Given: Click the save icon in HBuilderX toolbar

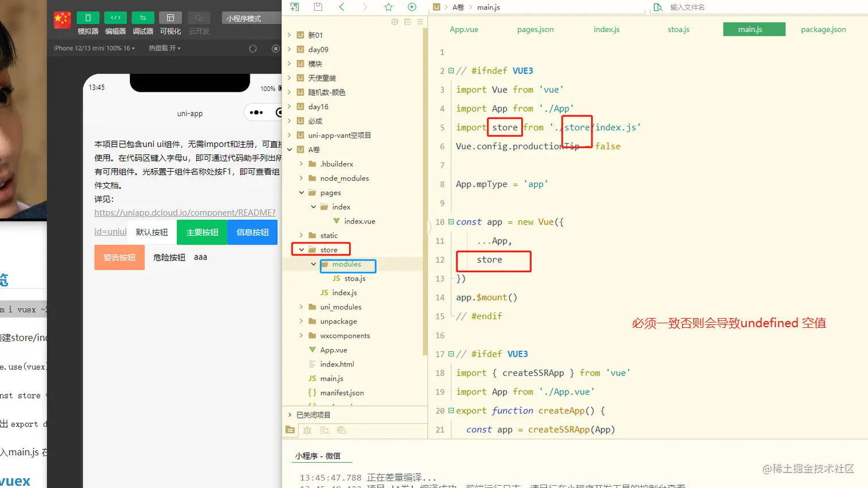Looking at the screenshot, I should click(x=318, y=7).
